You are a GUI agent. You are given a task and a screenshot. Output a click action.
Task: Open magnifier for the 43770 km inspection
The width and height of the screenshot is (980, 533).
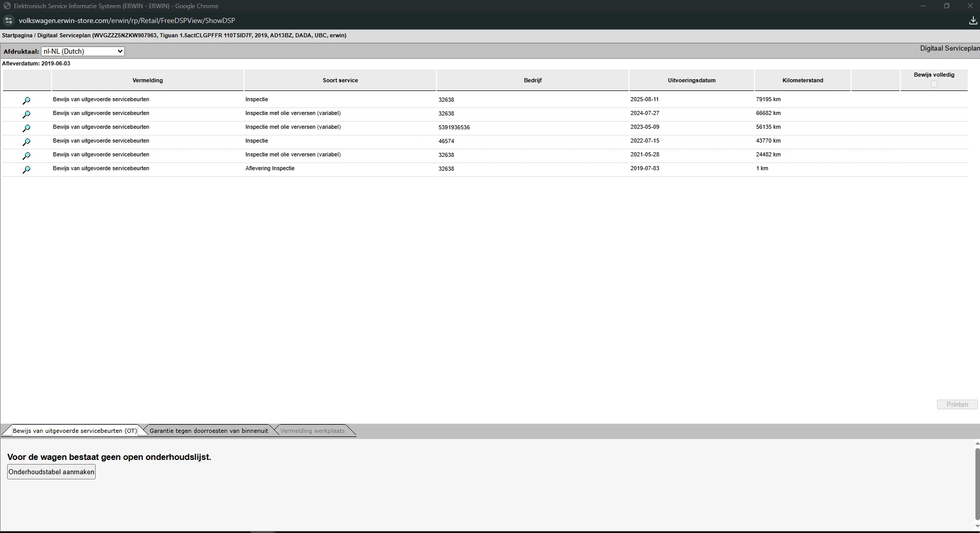[27, 142]
